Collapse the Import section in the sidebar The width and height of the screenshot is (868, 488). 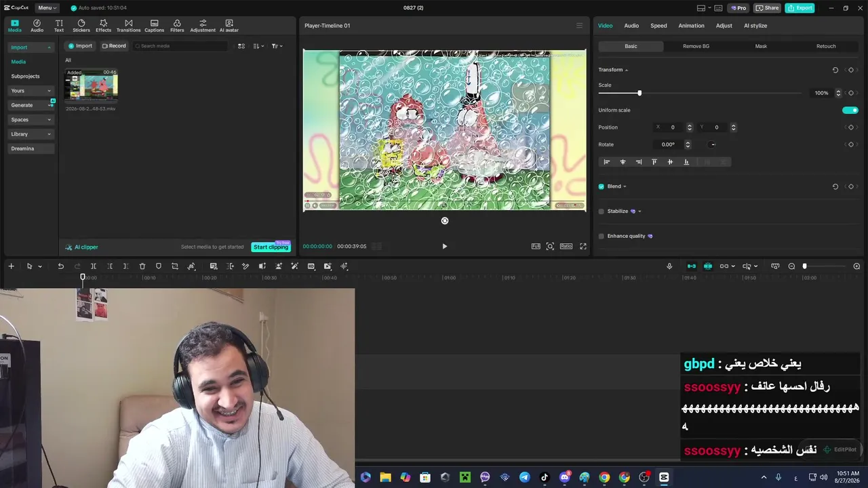click(31, 47)
